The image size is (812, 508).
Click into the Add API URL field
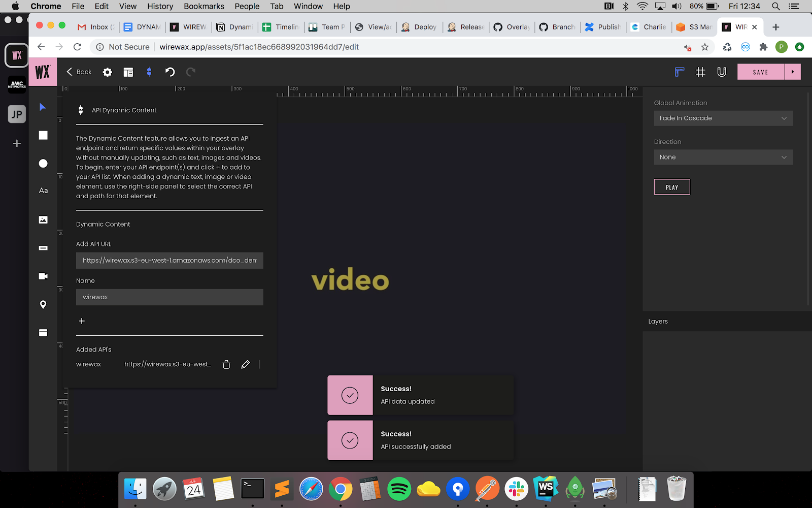pos(170,261)
